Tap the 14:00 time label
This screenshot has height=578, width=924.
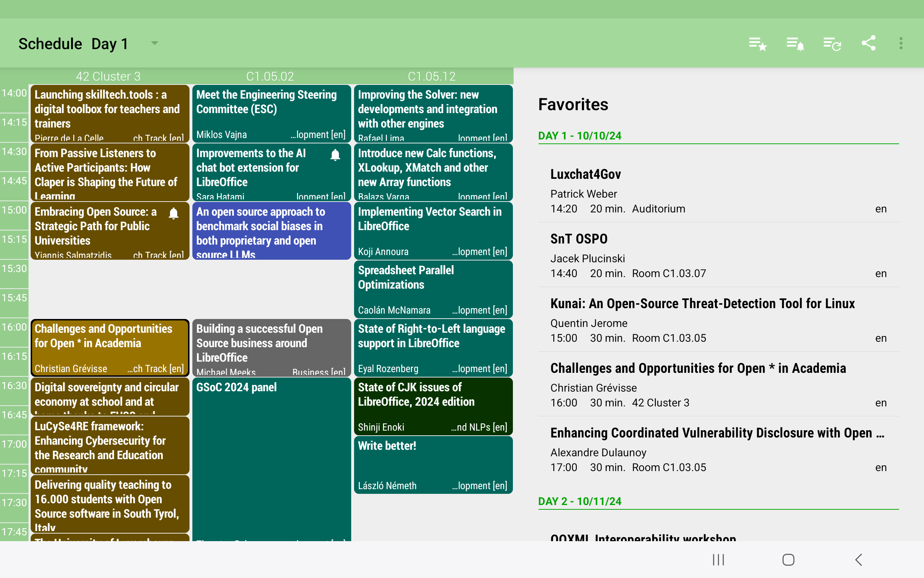coord(14,93)
